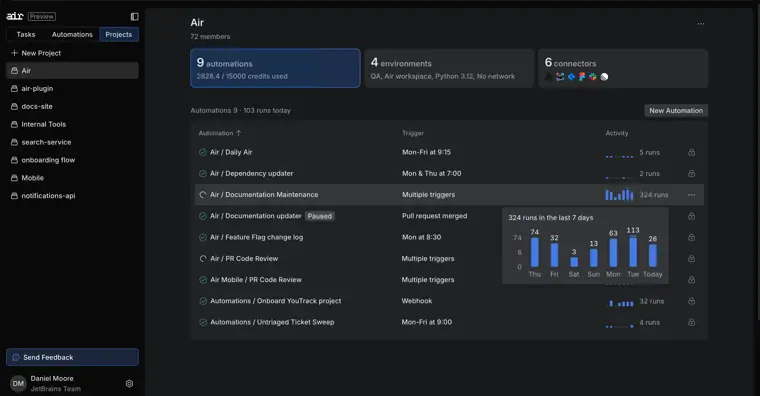Click lock icon in Dependency updater row
Viewport: 760px width, 396px height.
(x=691, y=174)
